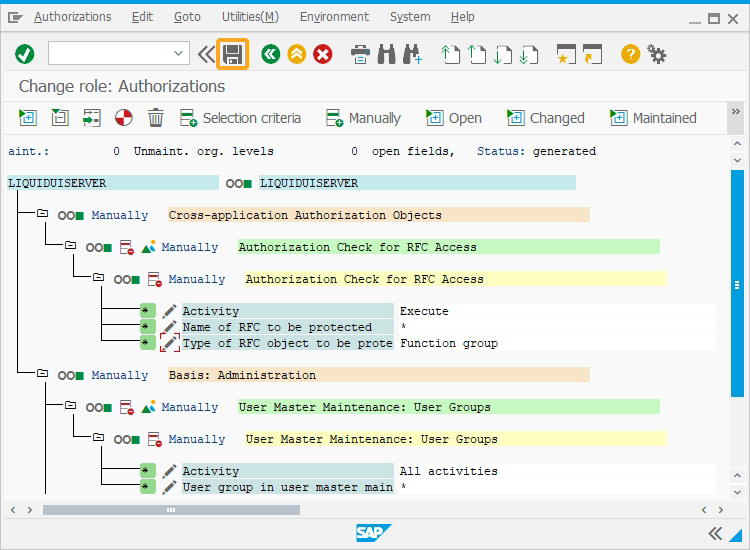Edit 'User group in user master' pencil
The height and width of the screenshot is (550, 750).
[169, 487]
